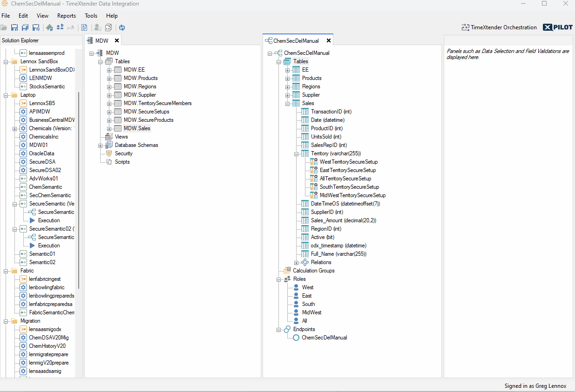Click the Laptop folder icon

tap(14, 95)
